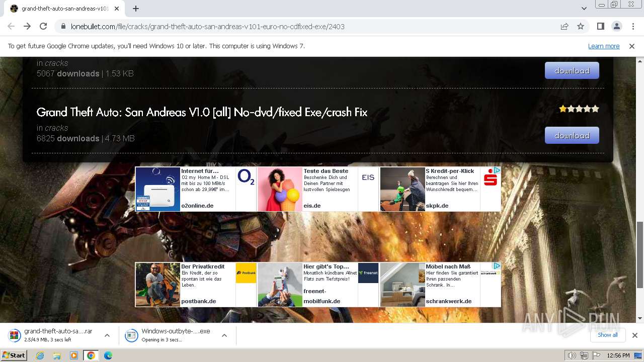Image resolution: width=644 pixels, height=362 pixels.
Task: Open the media player taskbar icon
Action: 74,355
